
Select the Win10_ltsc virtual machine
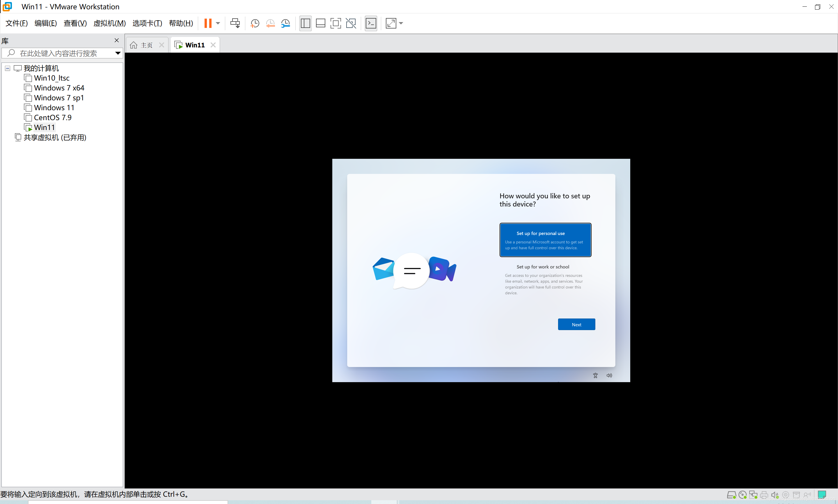[52, 78]
